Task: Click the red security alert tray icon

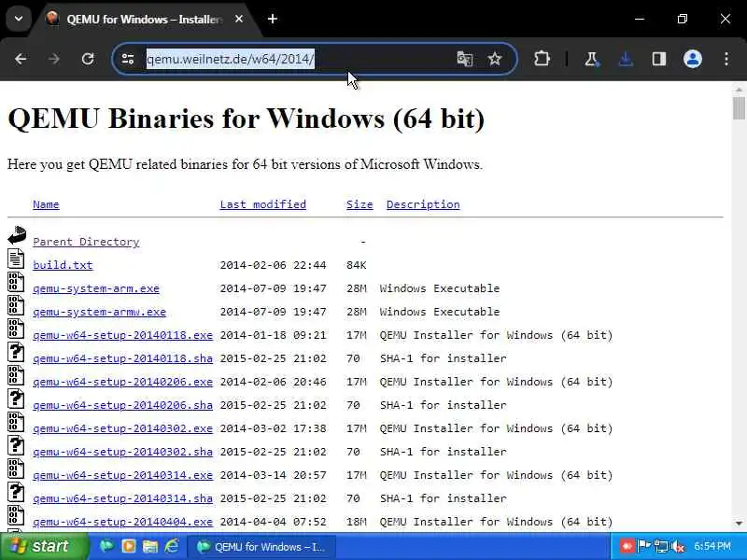Action: pos(627,546)
